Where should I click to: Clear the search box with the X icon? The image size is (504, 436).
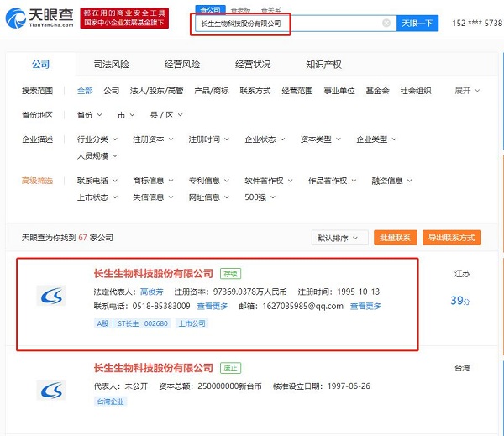(386, 24)
